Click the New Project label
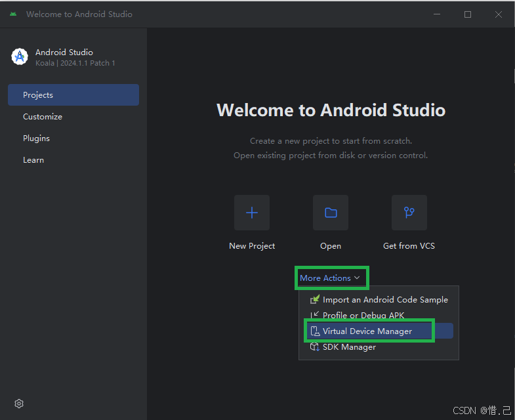The height and width of the screenshot is (420, 515). [252, 246]
